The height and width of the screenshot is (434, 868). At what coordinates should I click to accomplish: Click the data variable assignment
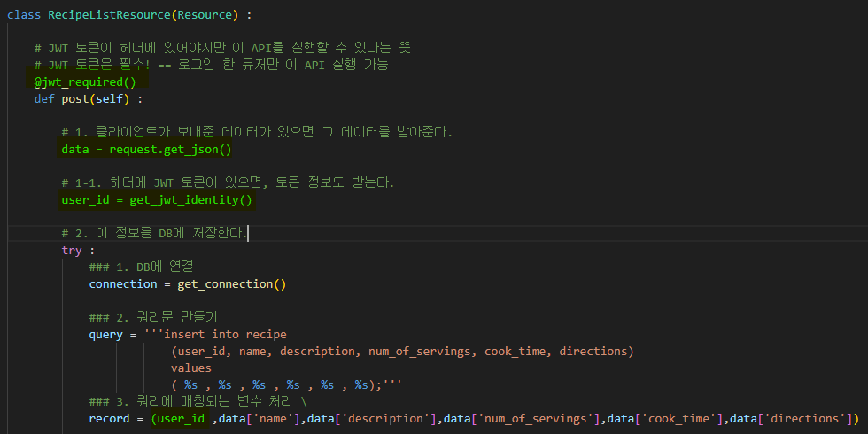coord(75,150)
